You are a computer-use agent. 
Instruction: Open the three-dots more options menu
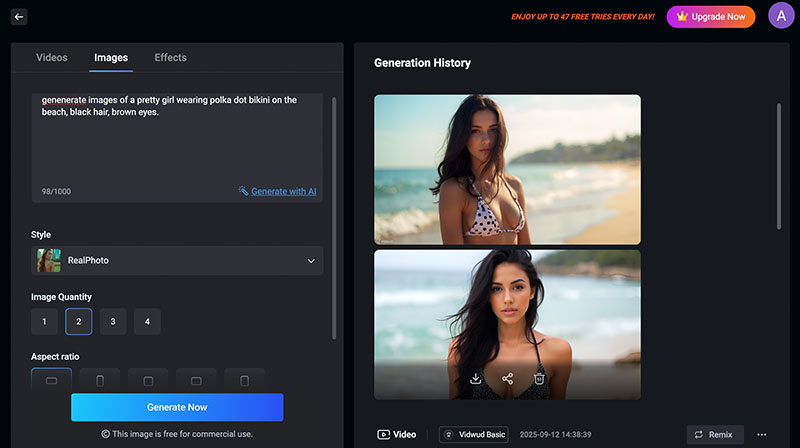pyautogui.click(x=762, y=435)
